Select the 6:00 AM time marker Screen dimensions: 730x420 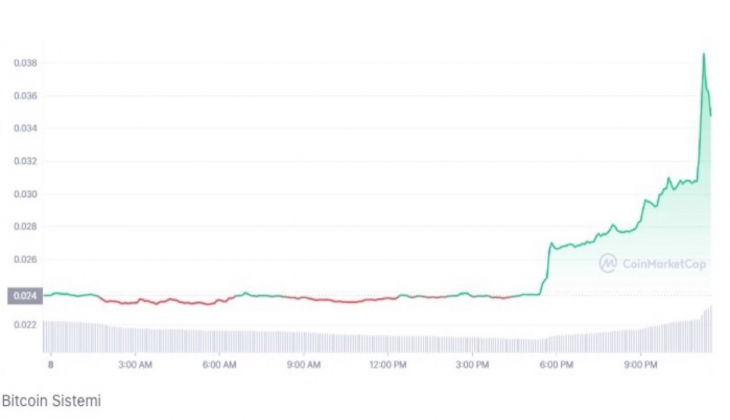(x=220, y=364)
